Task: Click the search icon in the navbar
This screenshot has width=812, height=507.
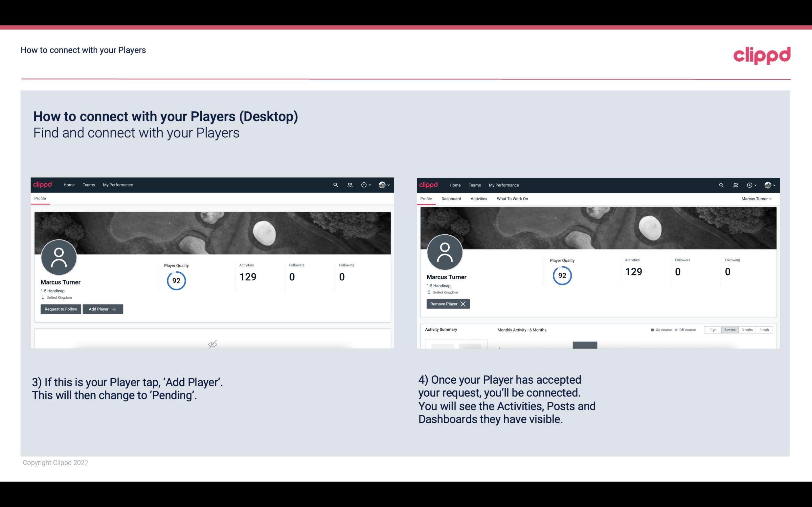Action: pyautogui.click(x=335, y=184)
